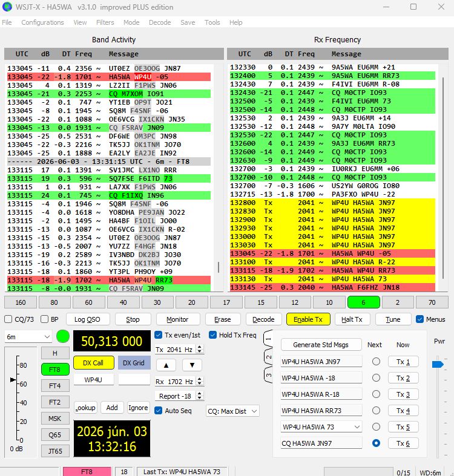Click the DX Grid button
This screenshot has width=454, height=476.
pyautogui.click(x=134, y=363)
